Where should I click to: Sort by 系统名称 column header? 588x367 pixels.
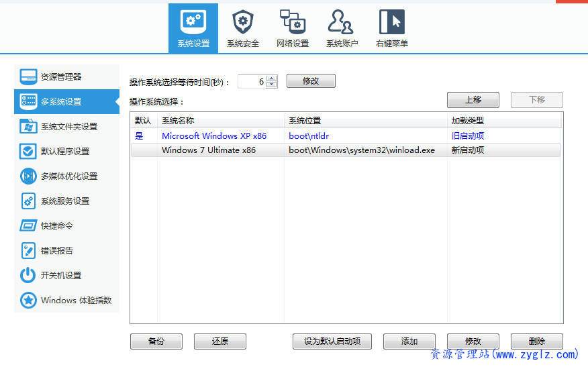point(221,121)
